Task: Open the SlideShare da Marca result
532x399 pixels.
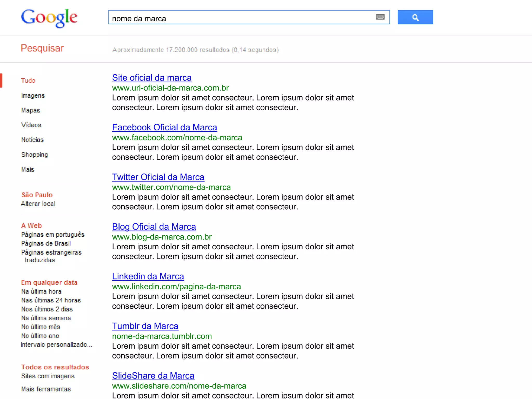Action: (153, 376)
